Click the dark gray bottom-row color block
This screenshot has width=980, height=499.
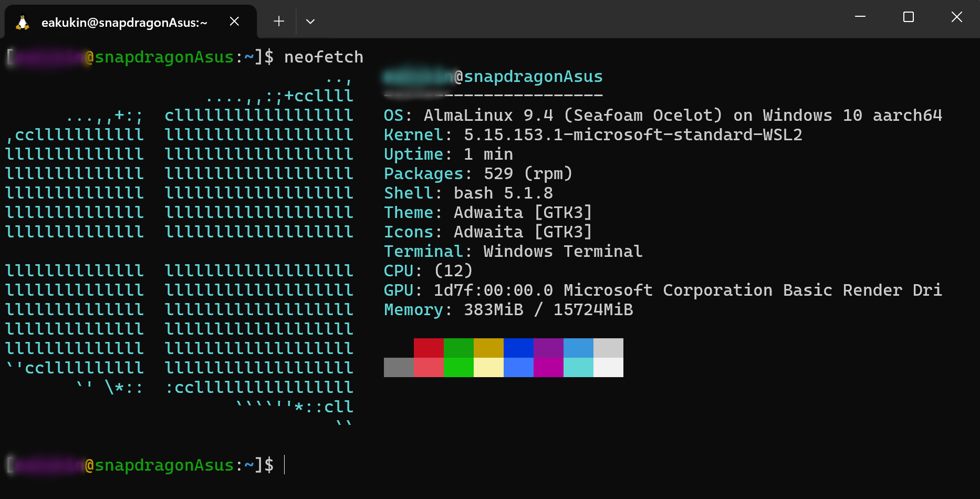coord(399,367)
